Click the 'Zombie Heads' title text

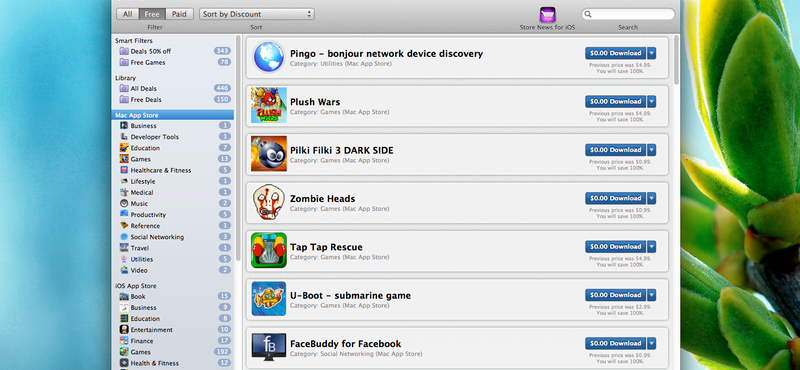pyautogui.click(x=322, y=199)
